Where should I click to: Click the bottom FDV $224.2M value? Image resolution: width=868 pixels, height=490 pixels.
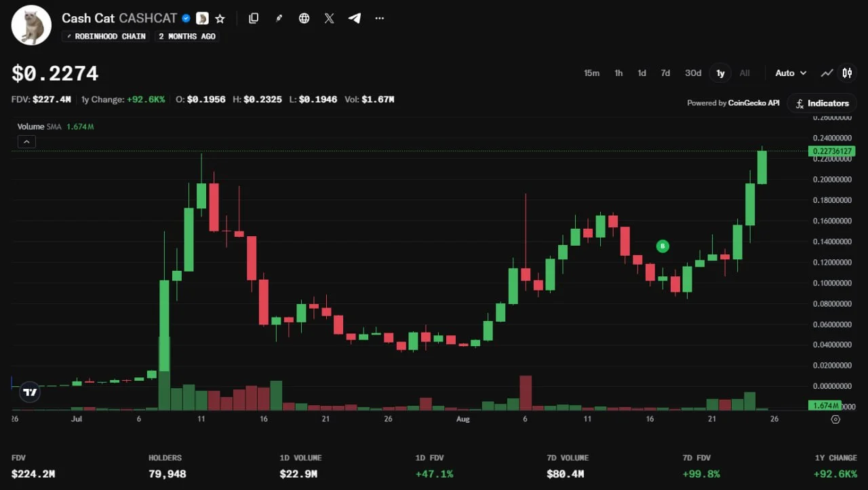click(x=33, y=474)
